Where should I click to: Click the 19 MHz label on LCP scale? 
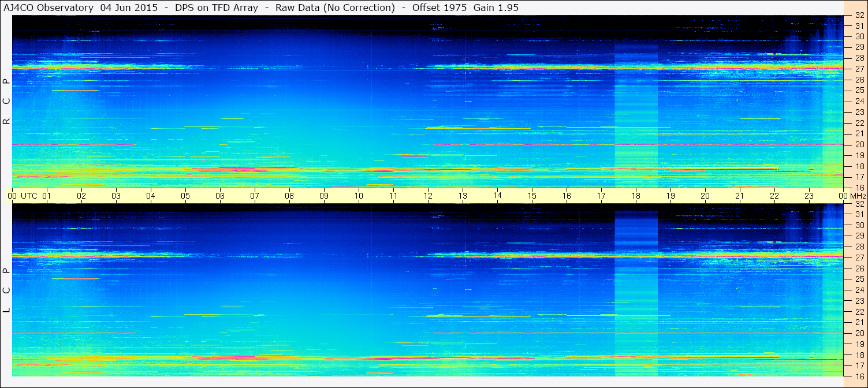[859, 344]
